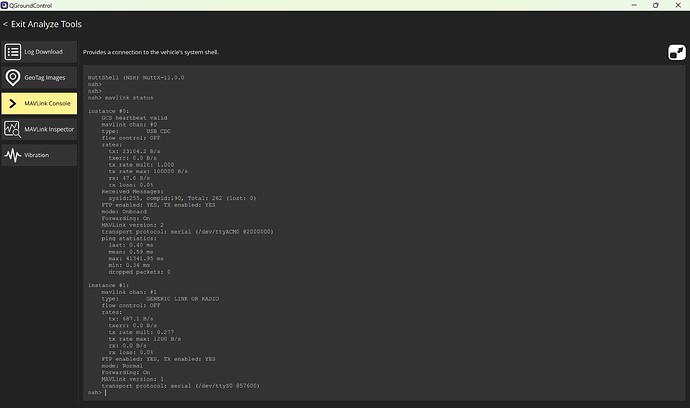
Task: Pop out the console into separate window
Action: 675,53
